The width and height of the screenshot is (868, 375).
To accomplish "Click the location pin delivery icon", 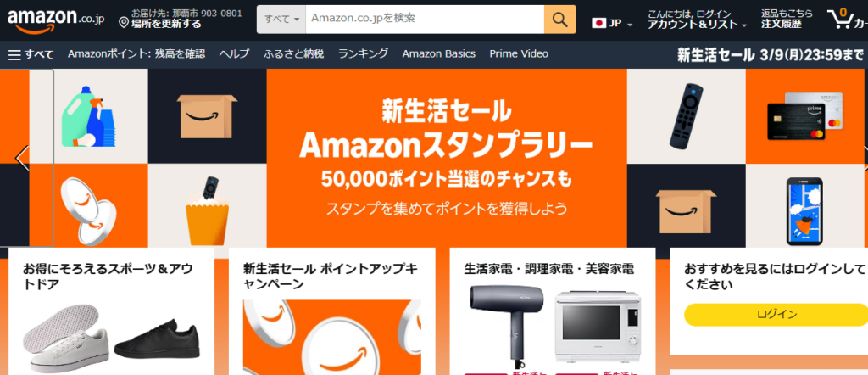I will [x=124, y=23].
